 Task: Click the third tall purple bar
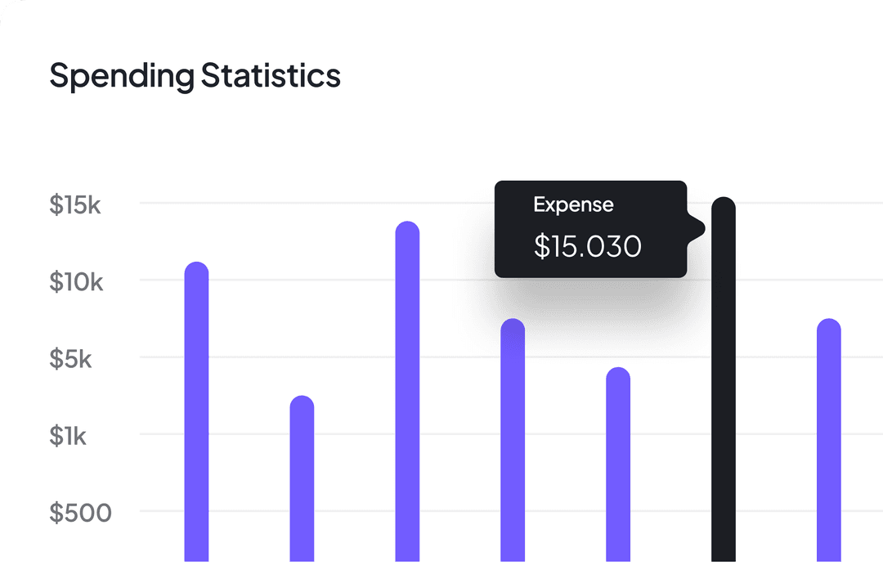coord(407,391)
